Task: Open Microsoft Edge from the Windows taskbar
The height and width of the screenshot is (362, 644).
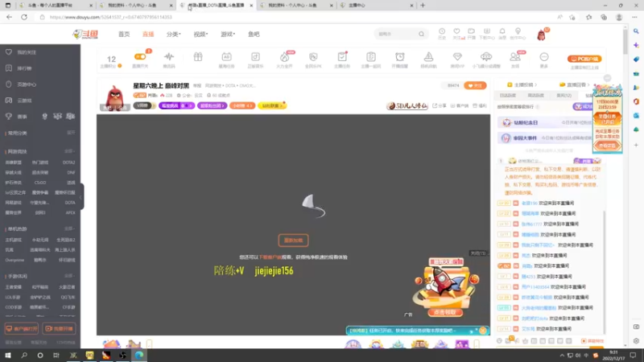Action: [x=139, y=355]
